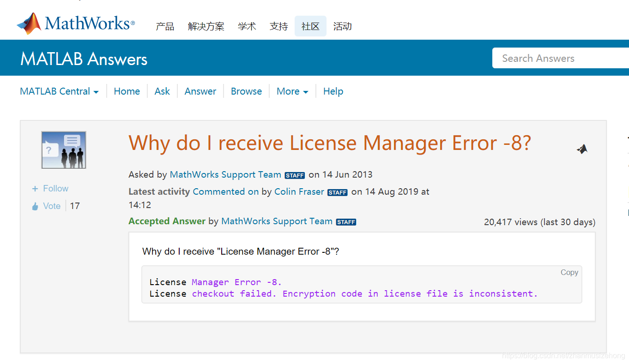Click STAFF badge next to Colin Fraser
Image resolution: width=629 pixels, height=364 pixels.
[337, 192]
